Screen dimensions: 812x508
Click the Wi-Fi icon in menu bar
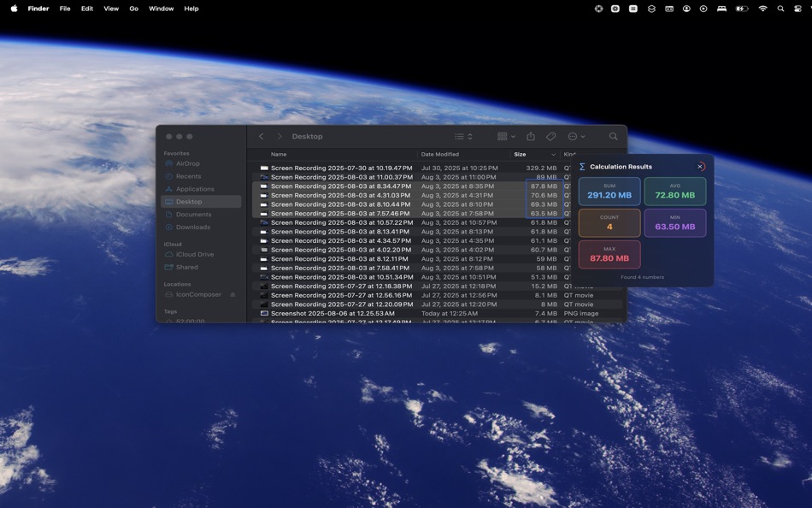click(762, 9)
